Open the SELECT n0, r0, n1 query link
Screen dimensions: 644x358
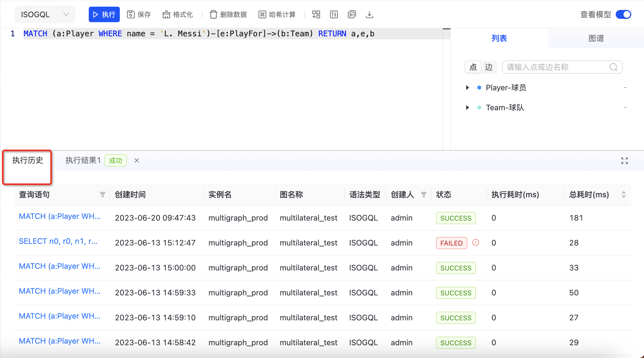(58, 241)
